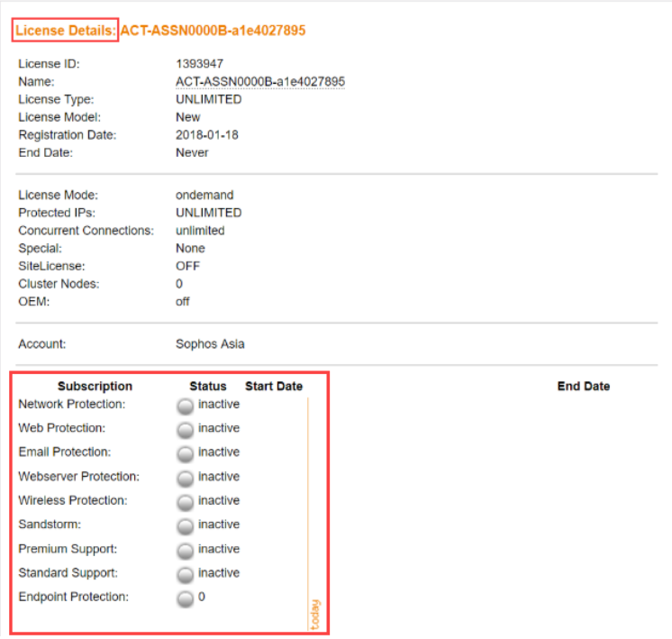Click the Network Protection status indicator icon
The height and width of the screenshot is (639, 672).
click(x=185, y=406)
